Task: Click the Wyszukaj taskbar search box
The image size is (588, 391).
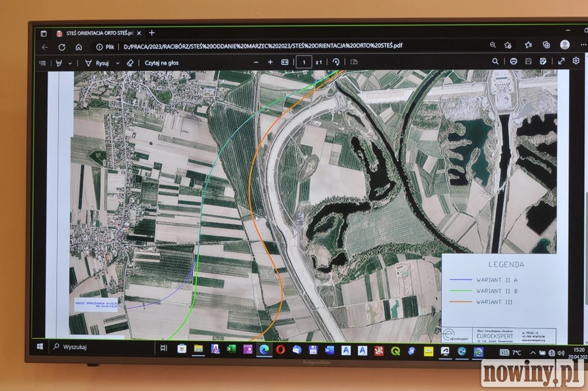Action: coord(102,347)
